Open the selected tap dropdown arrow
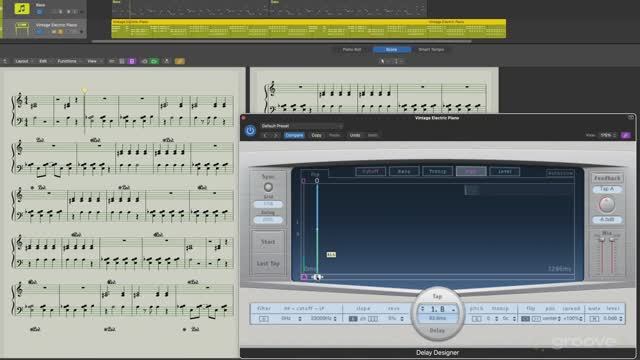The height and width of the screenshot is (360, 640). click(453, 310)
